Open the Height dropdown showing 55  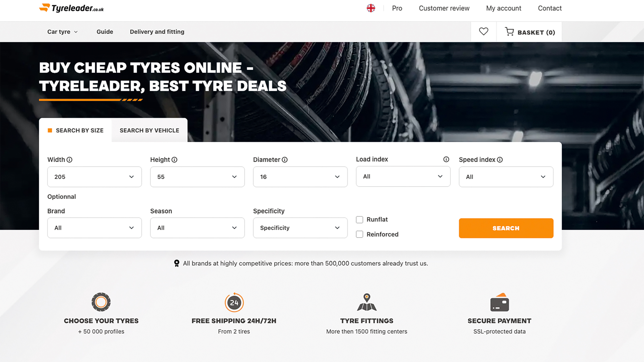[x=197, y=177]
